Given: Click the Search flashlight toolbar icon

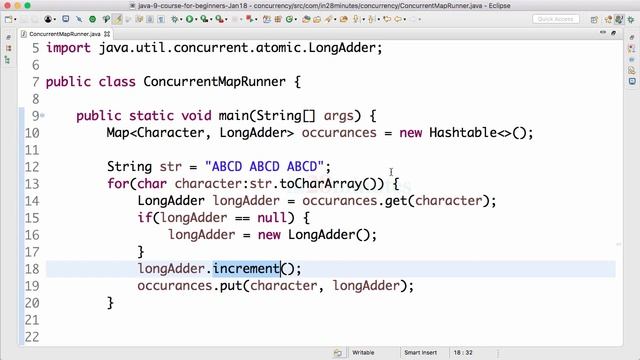Looking at the screenshot, I should point(329,19).
